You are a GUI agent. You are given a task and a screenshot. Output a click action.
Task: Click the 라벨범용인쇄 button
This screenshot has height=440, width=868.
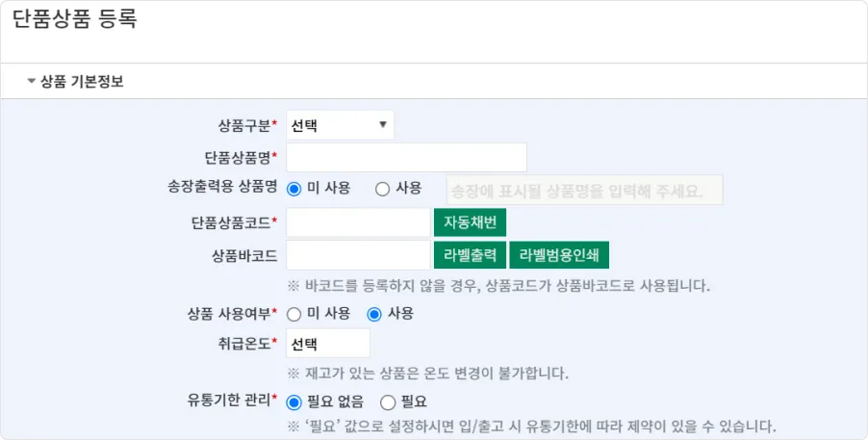click(559, 255)
